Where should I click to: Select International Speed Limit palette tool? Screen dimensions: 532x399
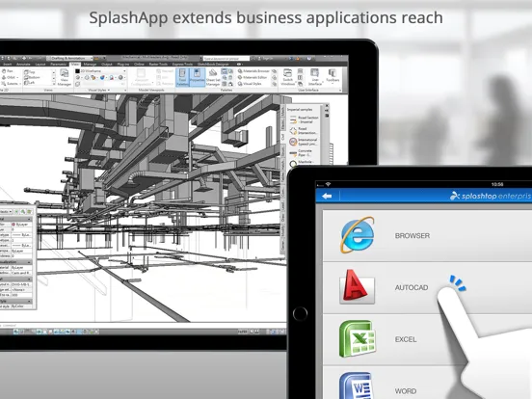pos(304,142)
